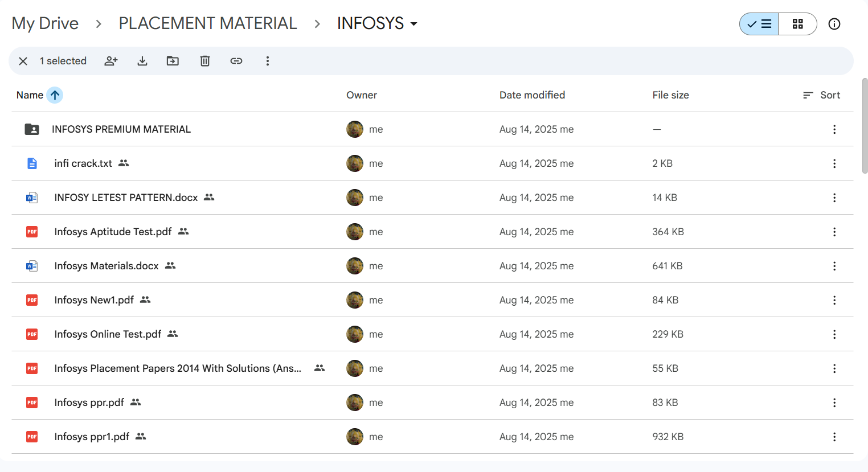
Task: Open the Sort options
Action: pyautogui.click(x=821, y=95)
